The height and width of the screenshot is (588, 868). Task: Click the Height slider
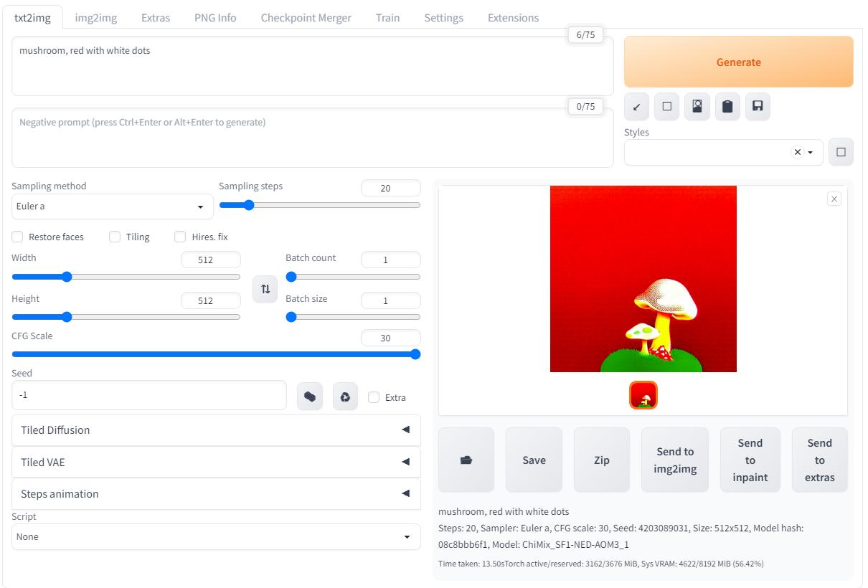[126, 317]
